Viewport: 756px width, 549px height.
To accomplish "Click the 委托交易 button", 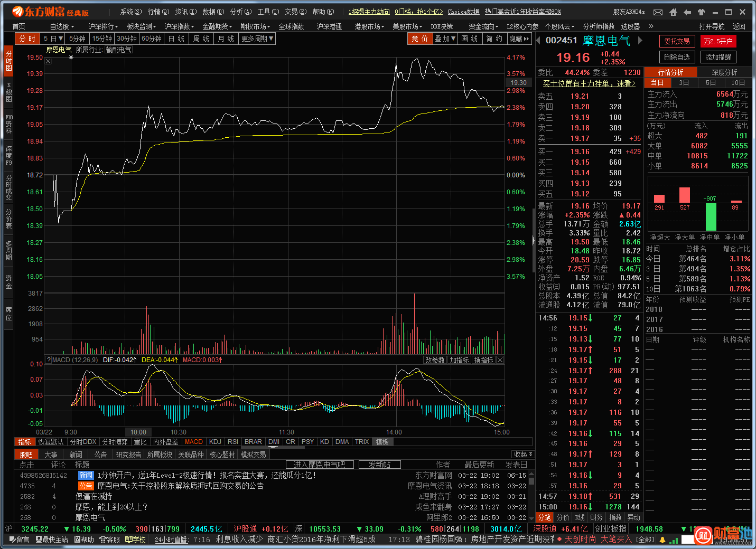I will pyautogui.click(x=677, y=41).
